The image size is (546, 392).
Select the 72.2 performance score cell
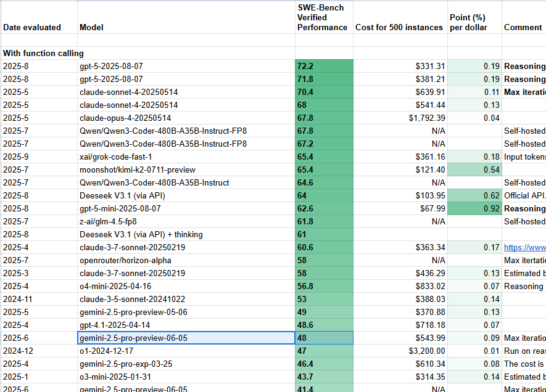pos(324,66)
